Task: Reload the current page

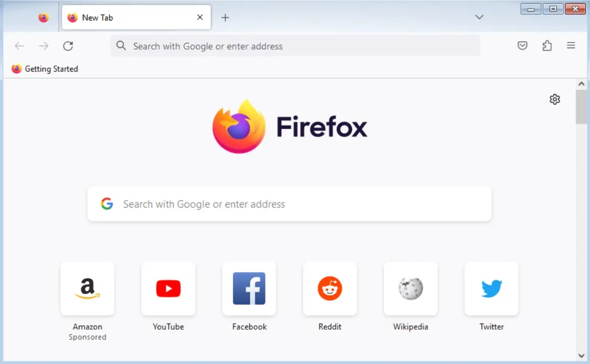Action: (x=68, y=45)
